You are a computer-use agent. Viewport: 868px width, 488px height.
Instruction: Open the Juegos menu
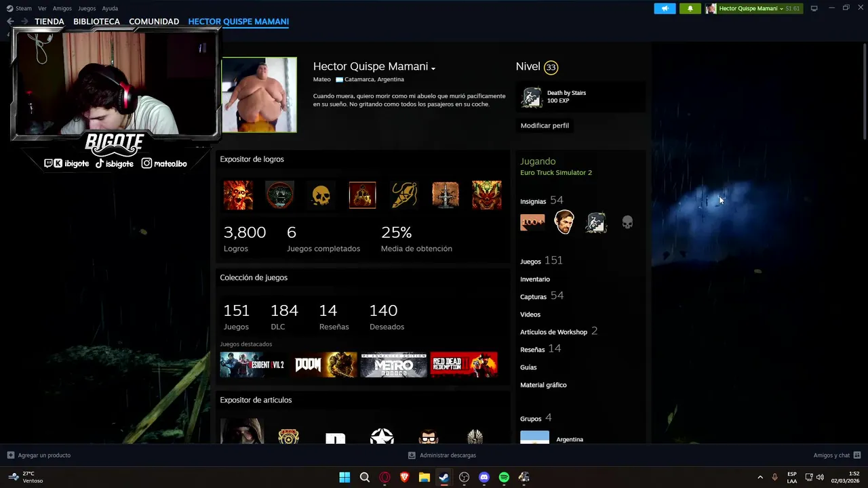click(87, 9)
